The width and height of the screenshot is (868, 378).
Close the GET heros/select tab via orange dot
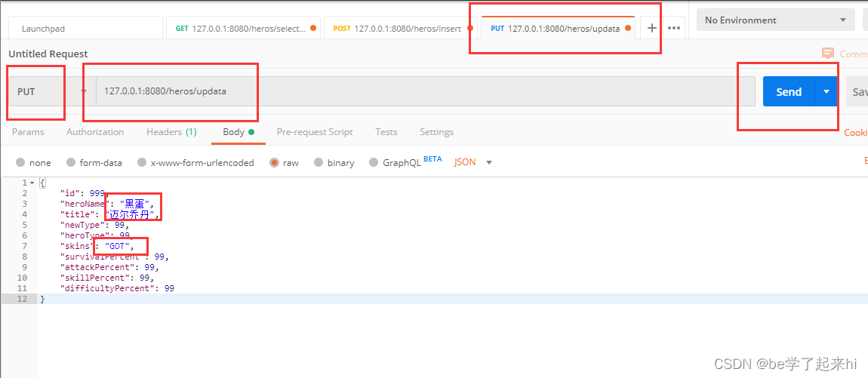click(x=313, y=28)
